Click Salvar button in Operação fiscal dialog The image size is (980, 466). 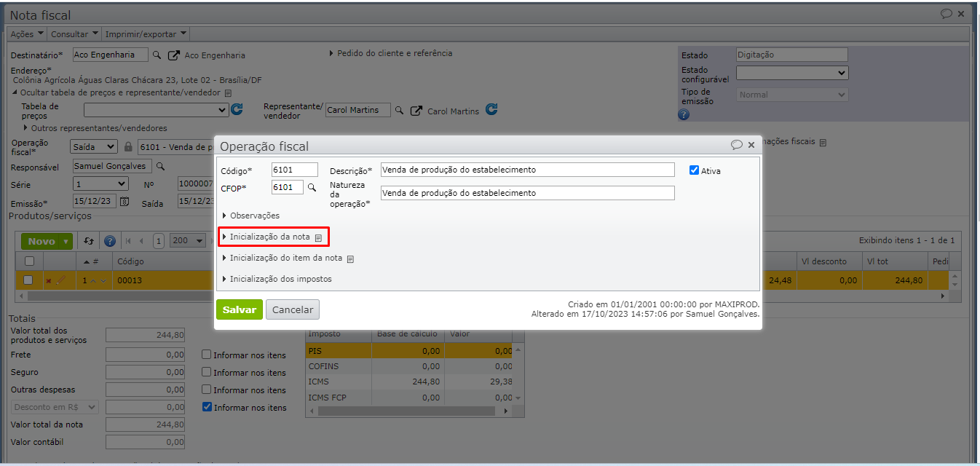[240, 309]
